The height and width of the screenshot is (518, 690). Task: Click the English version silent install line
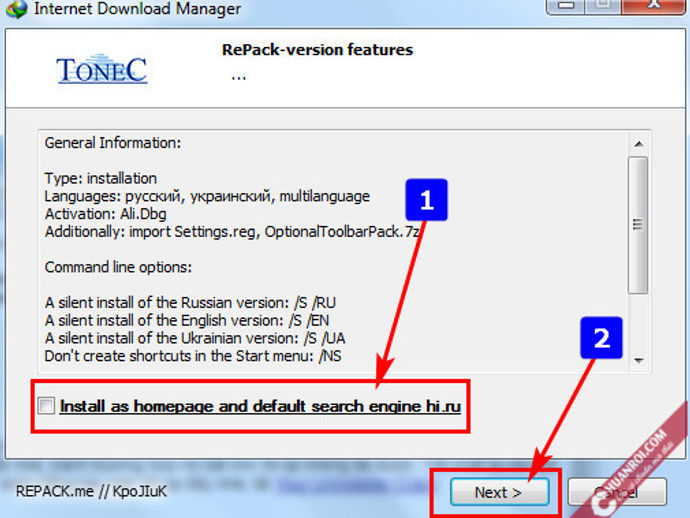(187, 320)
